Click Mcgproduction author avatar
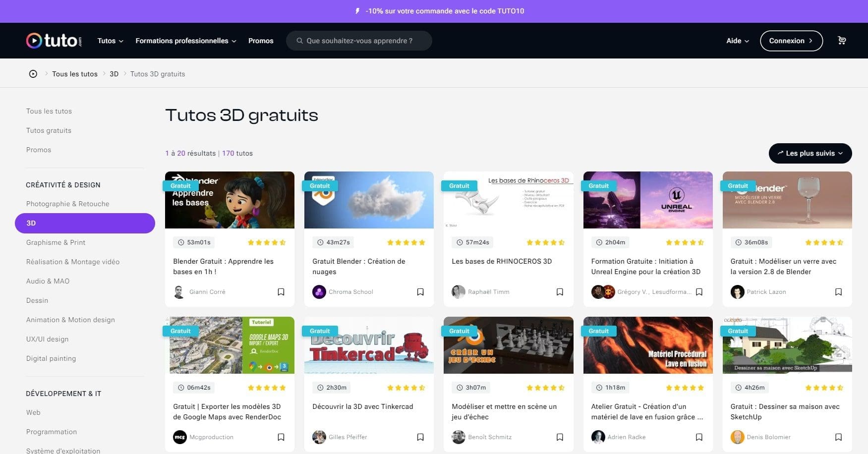The image size is (868, 454). pyautogui.click(x=180, y=437)
